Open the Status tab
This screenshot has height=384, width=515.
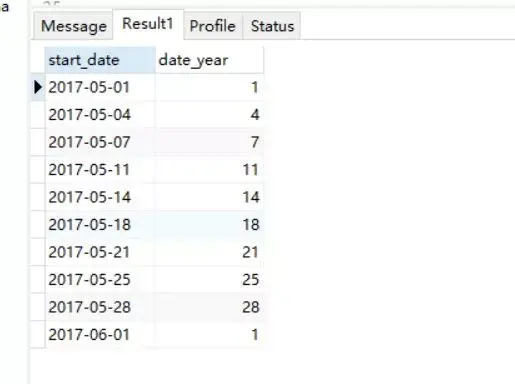272,26
